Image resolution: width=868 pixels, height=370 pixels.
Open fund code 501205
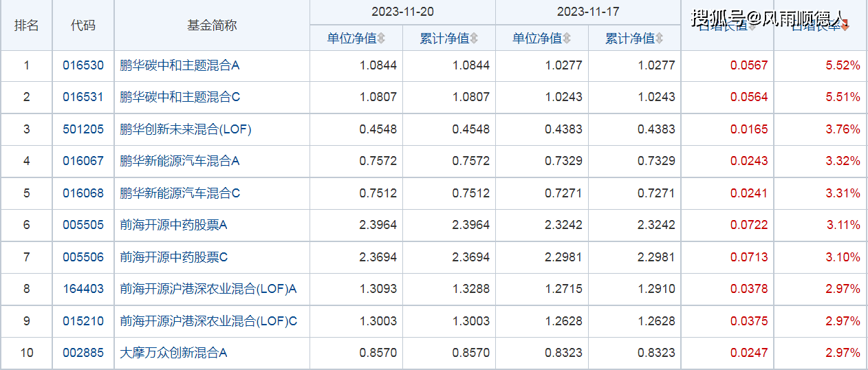pyautogui.click(x=83, y=129)
